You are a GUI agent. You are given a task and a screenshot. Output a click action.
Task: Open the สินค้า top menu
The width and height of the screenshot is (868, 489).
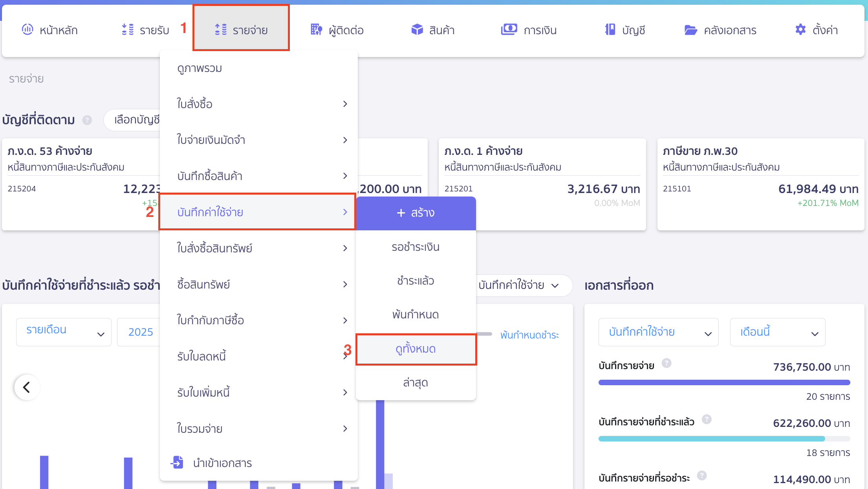pyautogui.click(x=433, y=30)
